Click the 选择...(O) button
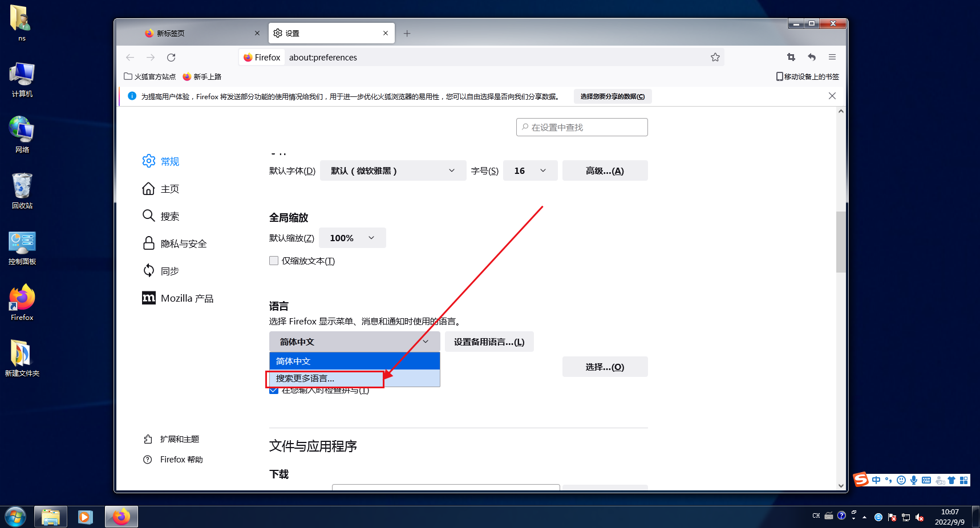This screenshot has height=528, width=980. coord(605,367)
